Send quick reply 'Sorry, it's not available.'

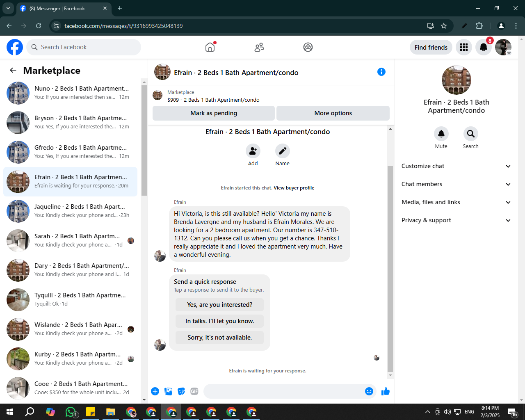pos(220,338)
